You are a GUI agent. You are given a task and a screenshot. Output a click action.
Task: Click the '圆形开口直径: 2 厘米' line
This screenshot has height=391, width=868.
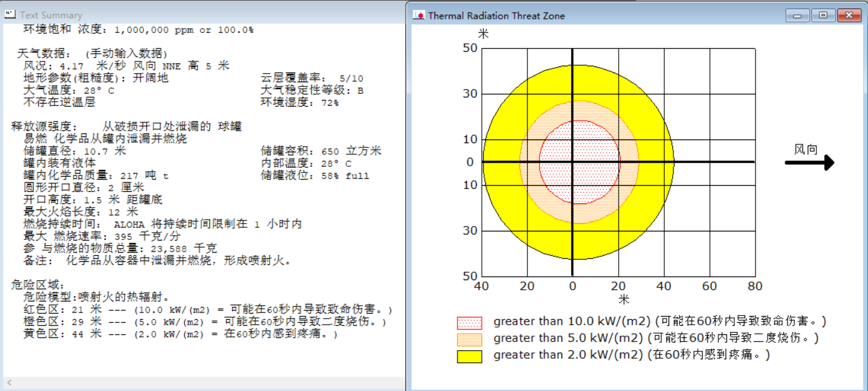[84, 188]
